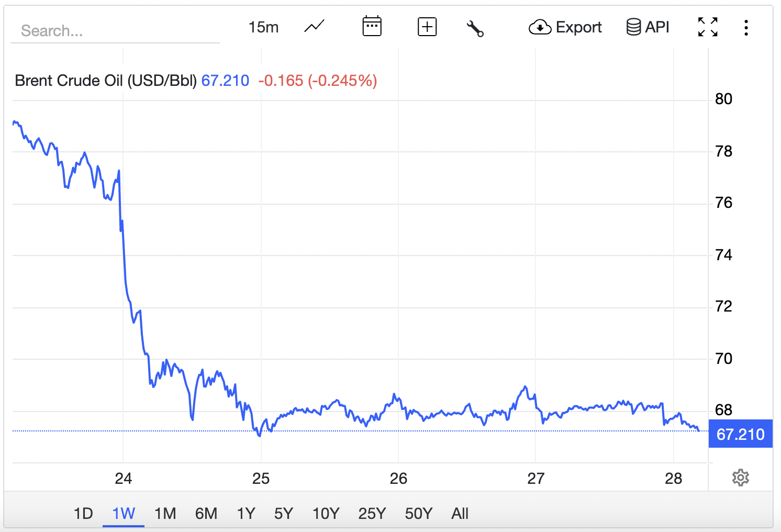
Task: Click the x-axis date label 27
Action: (x=536, y=479)
